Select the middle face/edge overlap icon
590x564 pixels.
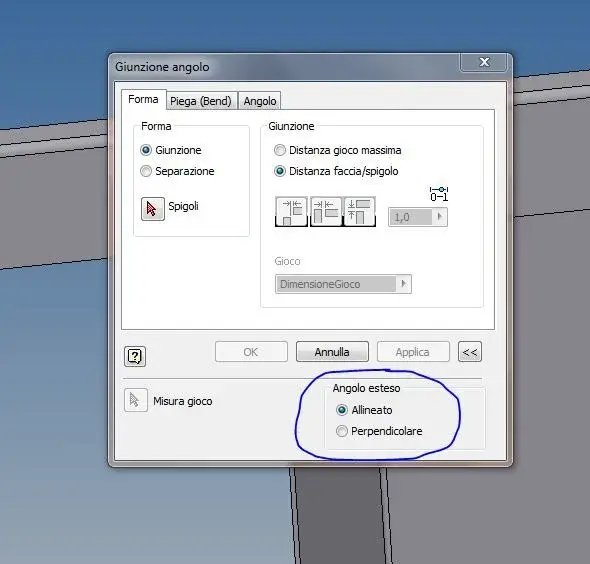(x=325, y=211)
